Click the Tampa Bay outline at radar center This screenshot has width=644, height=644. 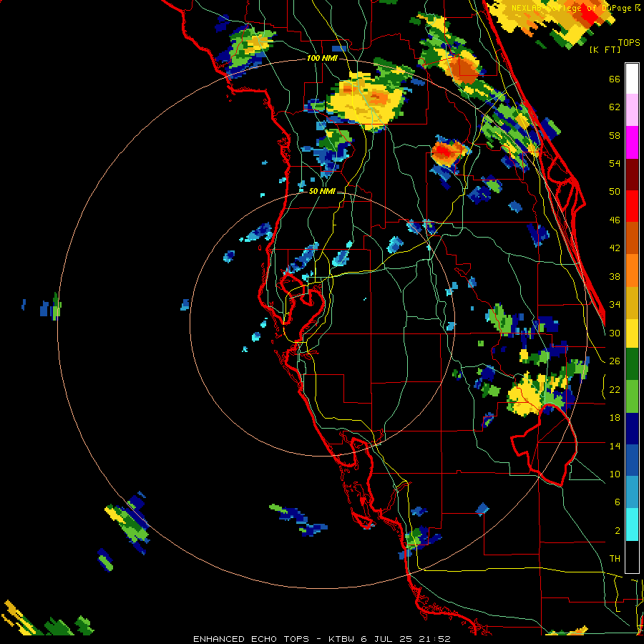[x=303, y=306]
